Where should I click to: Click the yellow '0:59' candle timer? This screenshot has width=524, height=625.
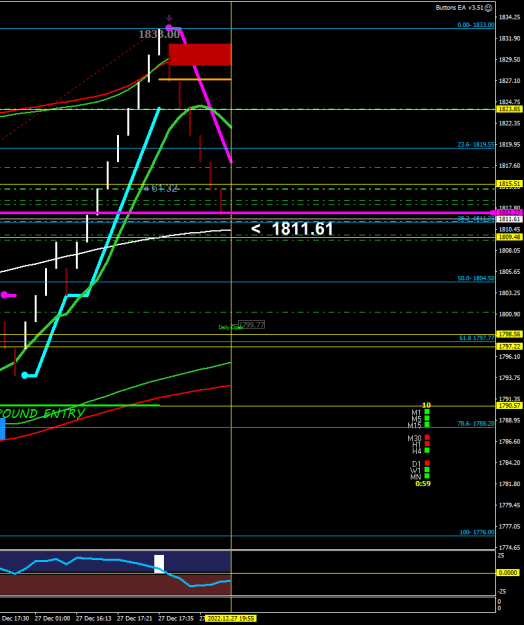[423, 483]
